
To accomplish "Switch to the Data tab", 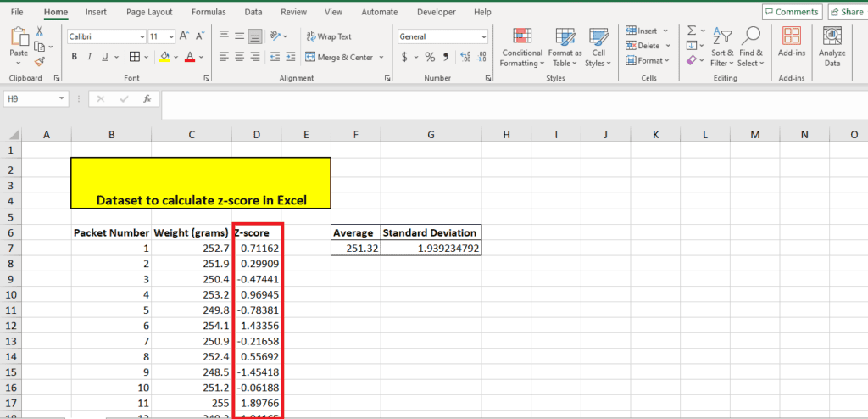I will (x=253, y=12).
